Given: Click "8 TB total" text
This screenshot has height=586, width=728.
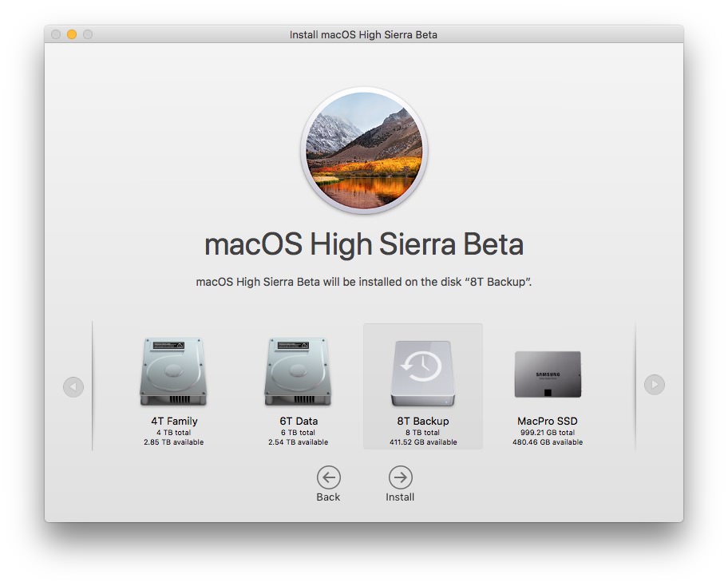Looking at the screenshot, I should click(x=422, y=432).
